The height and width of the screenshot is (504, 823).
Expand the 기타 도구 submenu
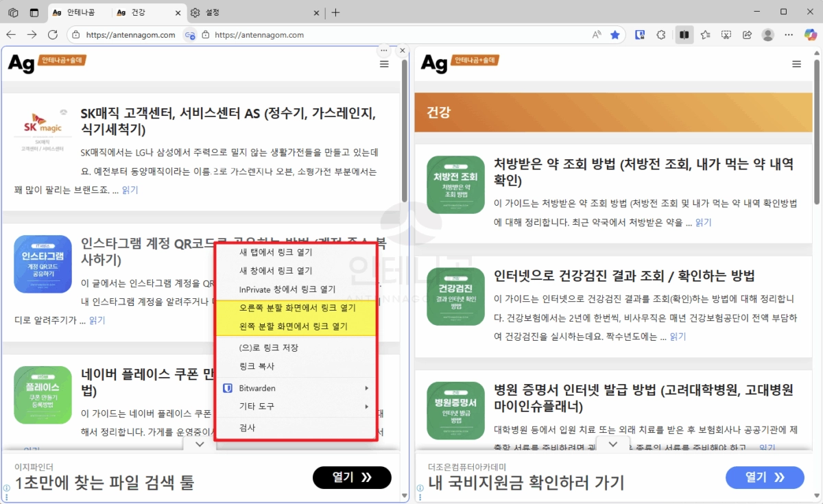pos(296,406)
